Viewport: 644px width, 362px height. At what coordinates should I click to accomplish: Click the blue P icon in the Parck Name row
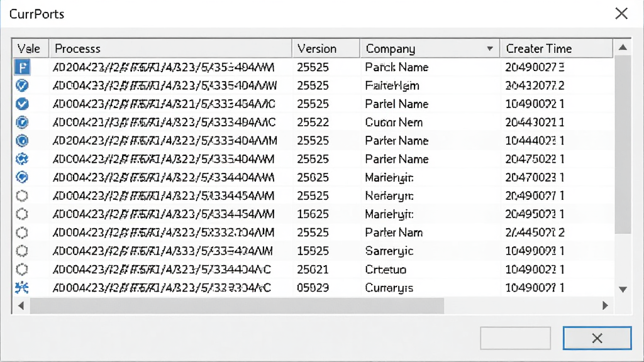[x=22, y=67]
